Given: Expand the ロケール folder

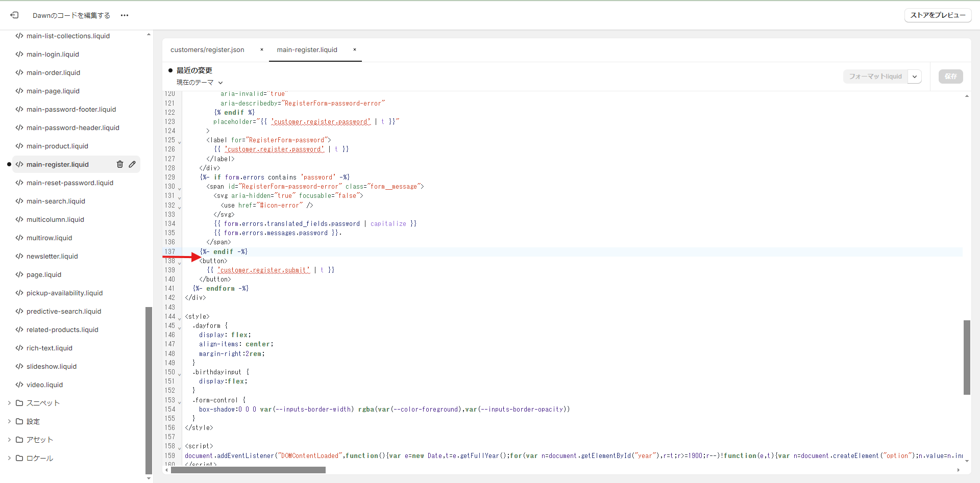Looking at the screenshot, I should coord(9,458).
